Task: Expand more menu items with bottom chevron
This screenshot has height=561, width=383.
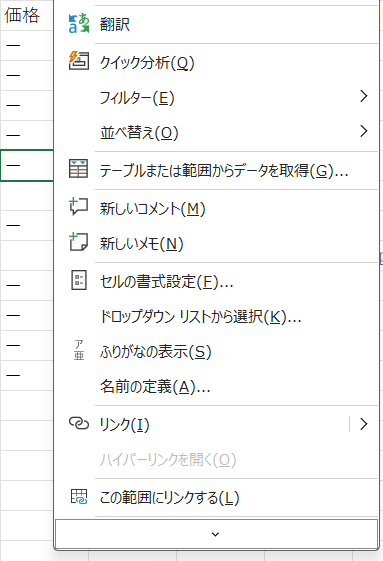Action: tap(217, 534)
